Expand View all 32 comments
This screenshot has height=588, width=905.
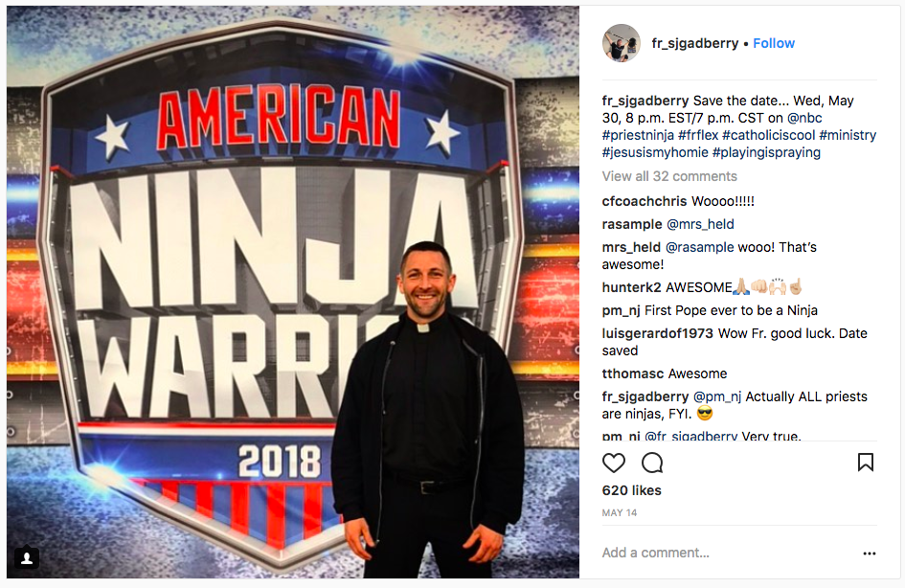click(669, 176)
